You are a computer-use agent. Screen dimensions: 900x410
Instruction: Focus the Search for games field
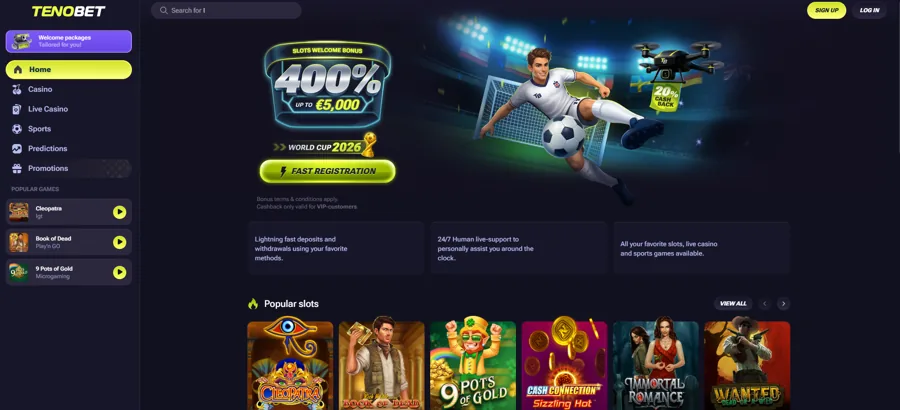pos(226,10)
